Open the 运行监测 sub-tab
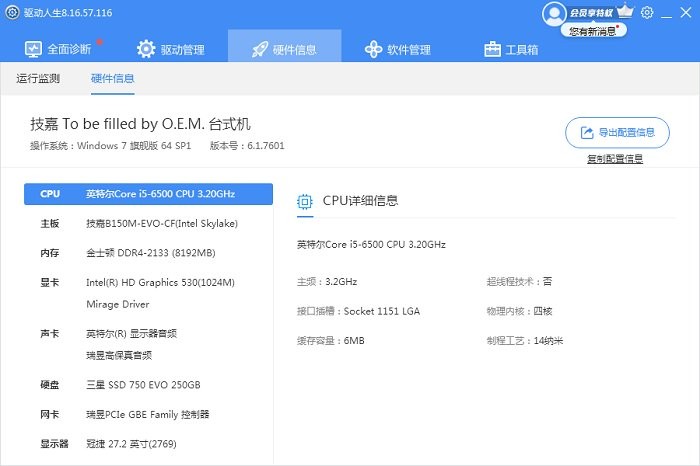The image size is (700, 466). (39, 78)
